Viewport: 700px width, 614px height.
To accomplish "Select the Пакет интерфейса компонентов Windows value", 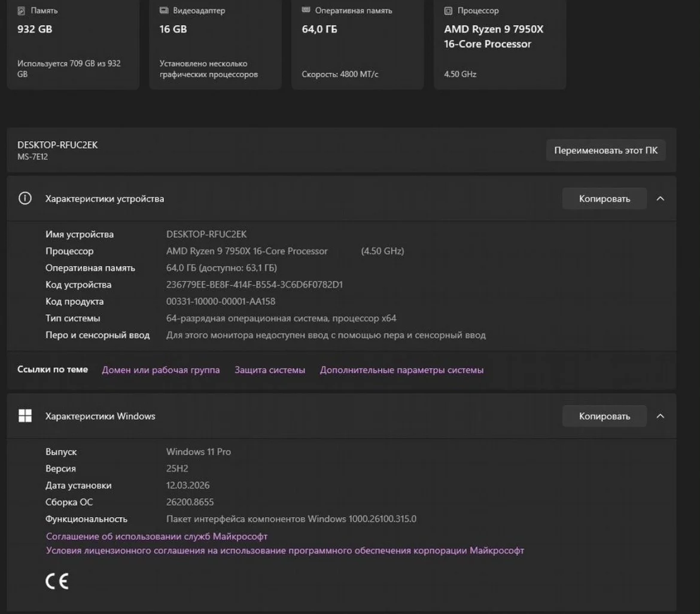I will [291, 519].
